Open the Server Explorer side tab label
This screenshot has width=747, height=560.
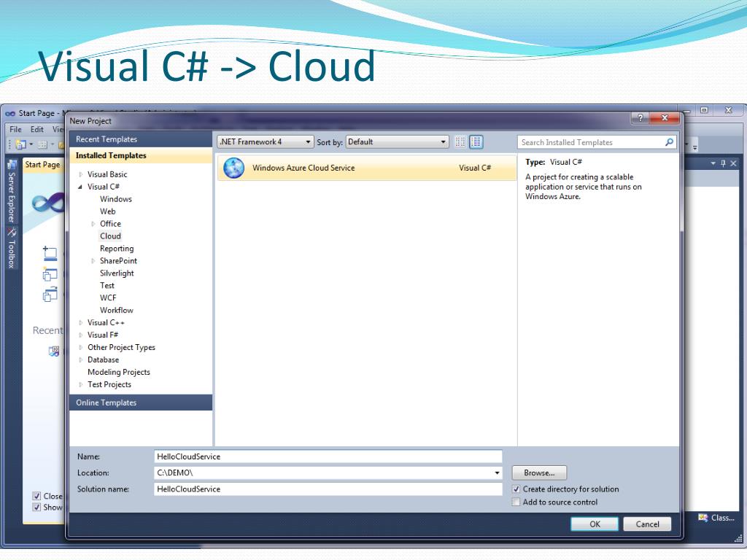tap(12, 197)
